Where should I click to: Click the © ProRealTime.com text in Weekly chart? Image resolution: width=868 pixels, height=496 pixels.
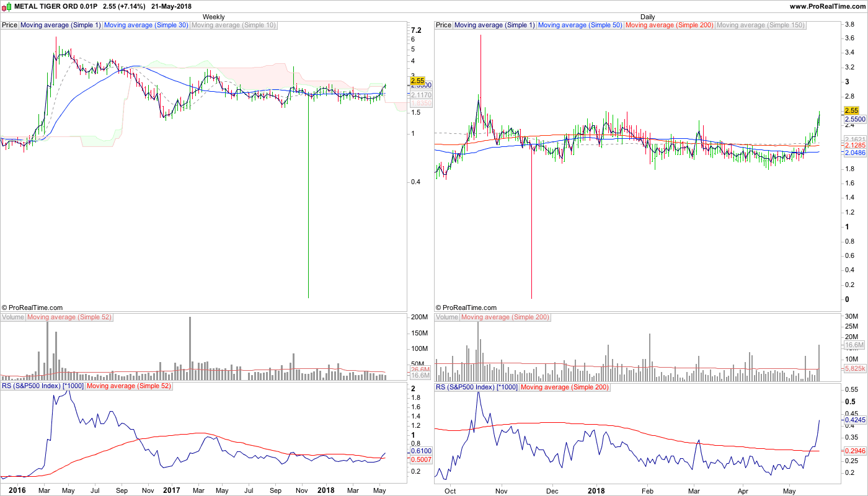click(32, 308)
